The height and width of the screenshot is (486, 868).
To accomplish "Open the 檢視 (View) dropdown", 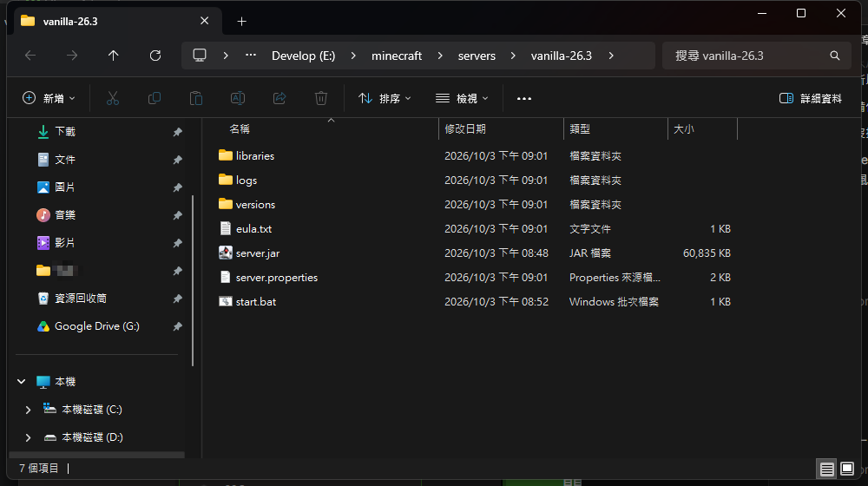I will pos(463,99).
